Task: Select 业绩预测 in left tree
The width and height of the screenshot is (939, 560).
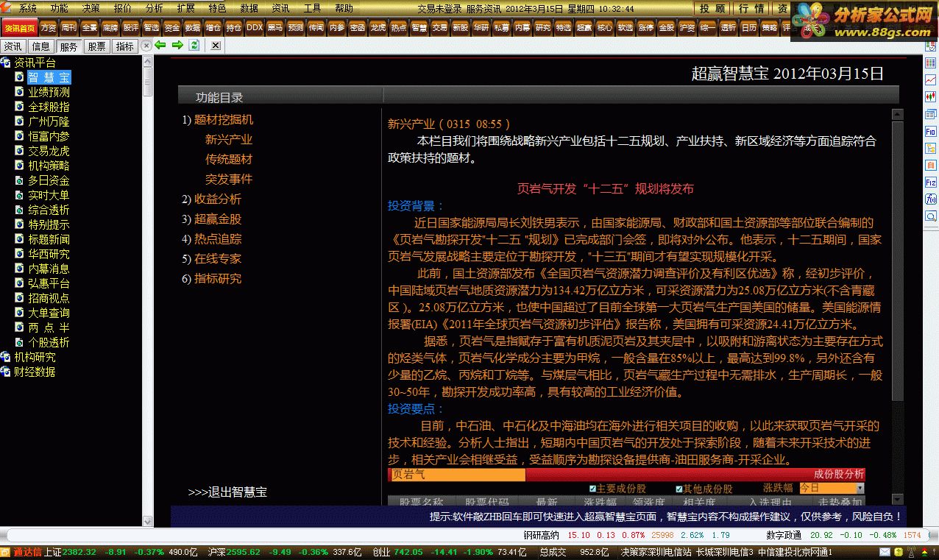Action: pyautogui.click(x=49, y=92)
